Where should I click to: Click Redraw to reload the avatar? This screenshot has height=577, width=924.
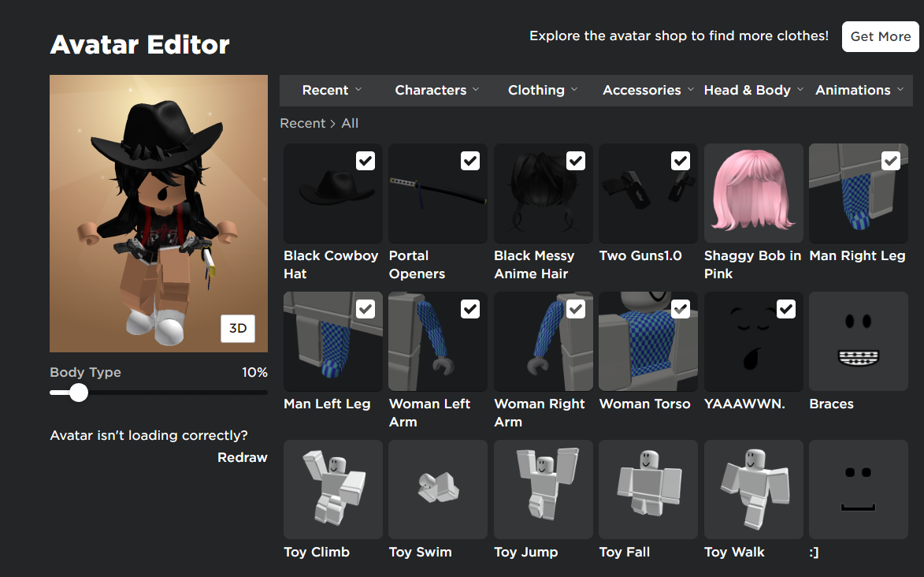pos(242,457)
